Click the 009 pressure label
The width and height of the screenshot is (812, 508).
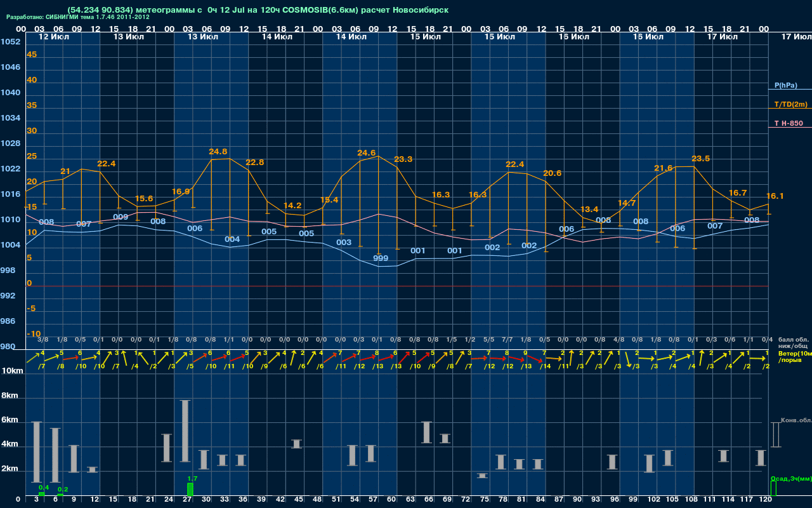[x=121, y=217]
